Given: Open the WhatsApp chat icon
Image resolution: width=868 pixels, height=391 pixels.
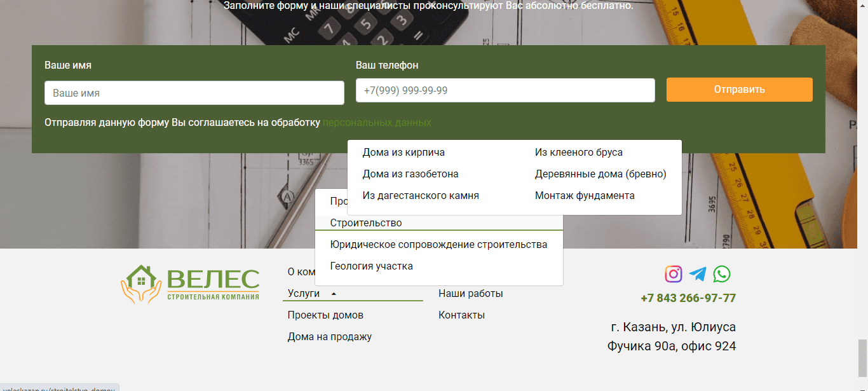Looking at the screenshot, I should pyautogui.click(x=722, y=274).
